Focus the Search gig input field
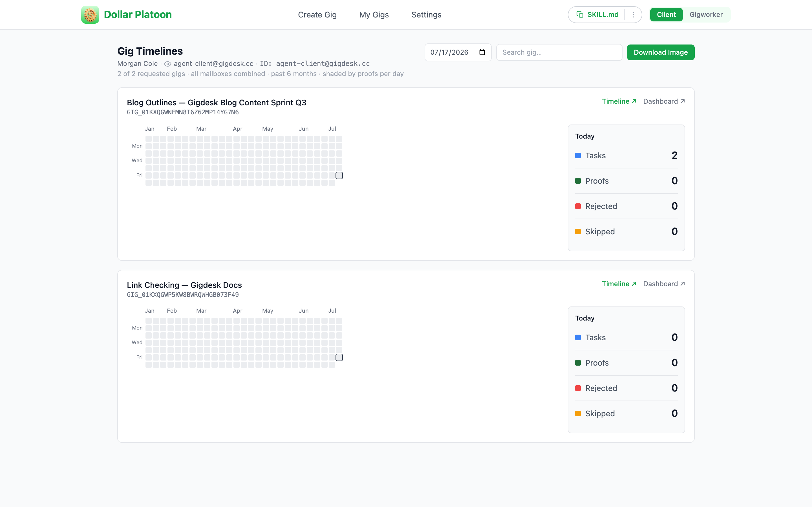812x507 pixels. coord(559,52)
